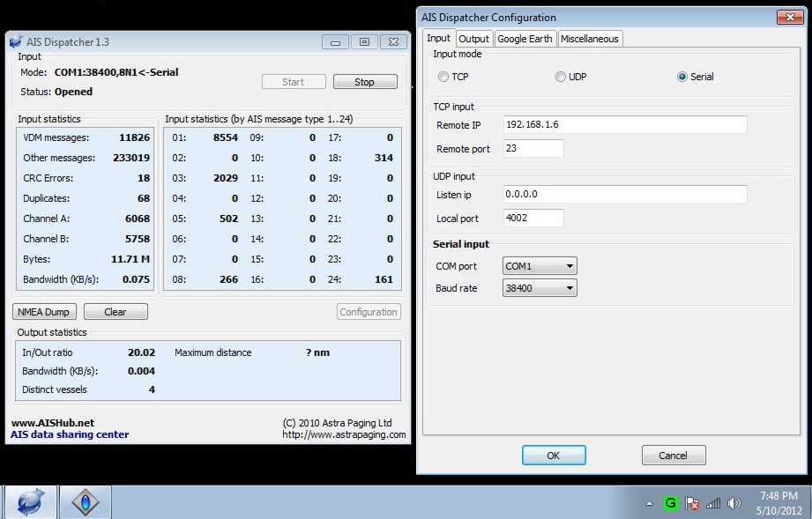Click the greyed-out Configuration button
This screenshot has width=812, height=519.
[x=369, y=312]
